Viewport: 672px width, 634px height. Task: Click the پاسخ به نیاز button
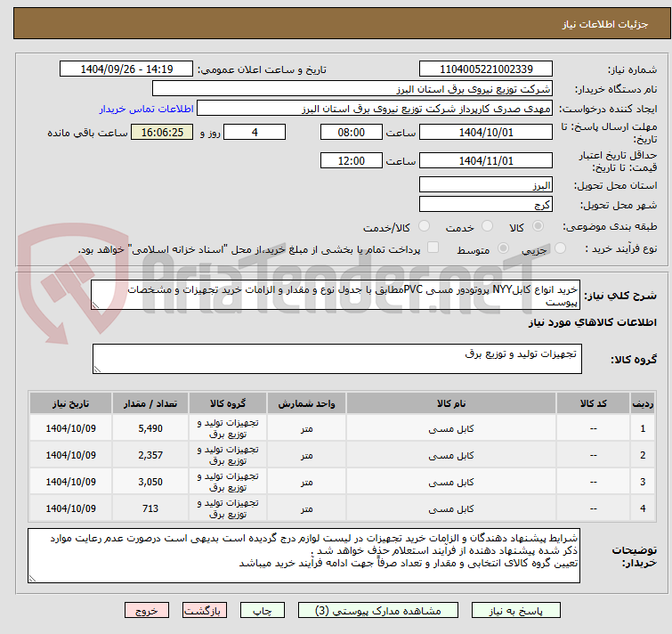[516, 611]
